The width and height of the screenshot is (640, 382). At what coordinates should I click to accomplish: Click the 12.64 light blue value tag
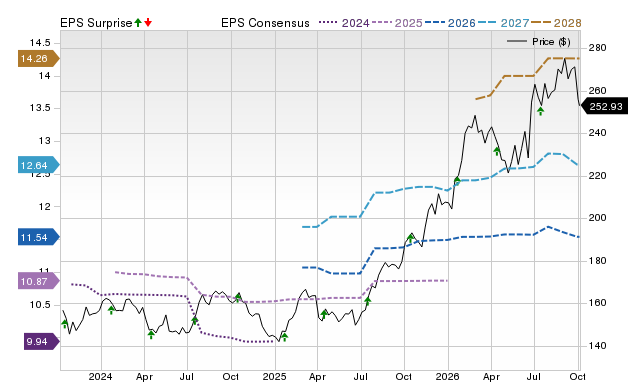point(38,165)
